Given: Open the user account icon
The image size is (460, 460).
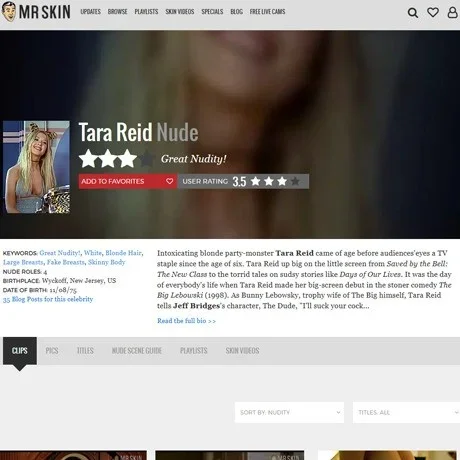Looking at the screenshot, I should (x=452, y=12).
